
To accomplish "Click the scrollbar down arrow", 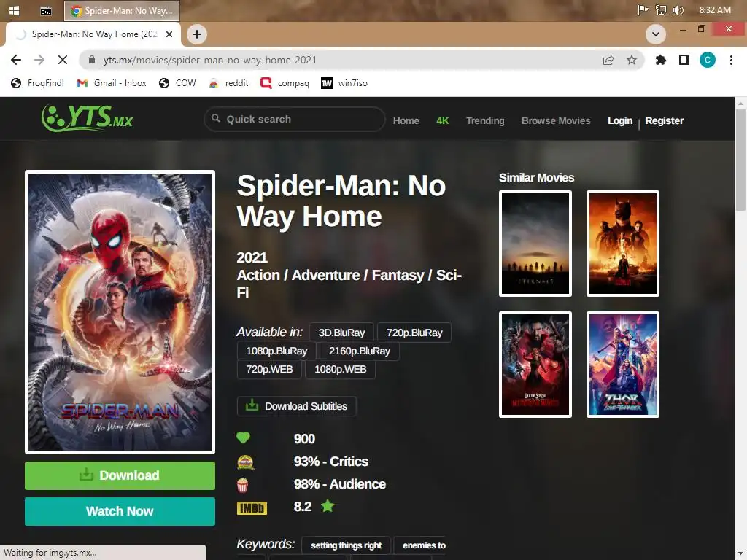I will 741,554.
